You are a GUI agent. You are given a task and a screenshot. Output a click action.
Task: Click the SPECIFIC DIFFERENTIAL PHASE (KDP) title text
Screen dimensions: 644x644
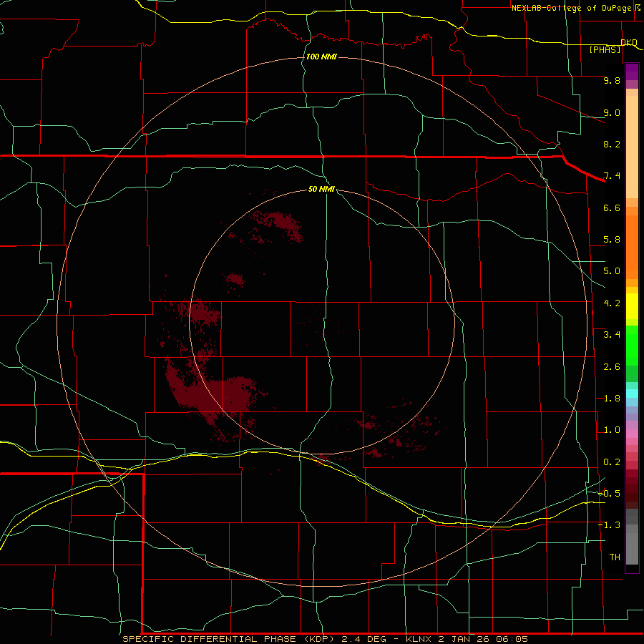pyautogui.click(x=227, y=639)
